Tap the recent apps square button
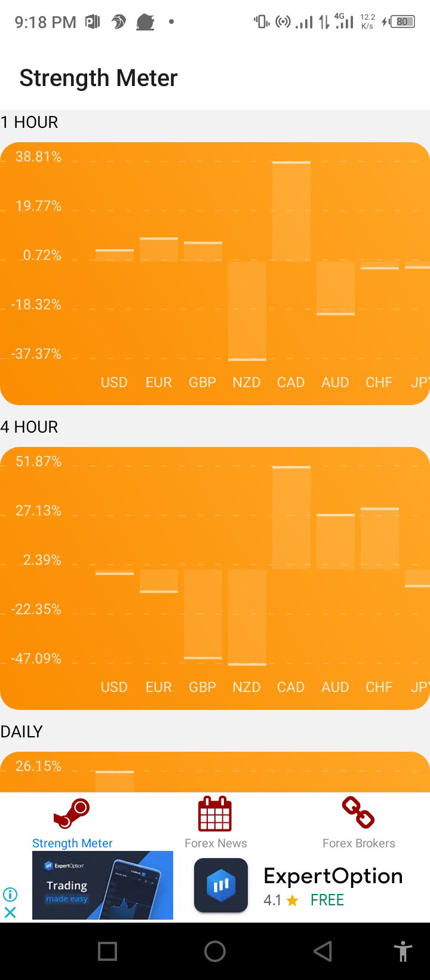Screen dimensions: 430x980 [x=107, y=951]
